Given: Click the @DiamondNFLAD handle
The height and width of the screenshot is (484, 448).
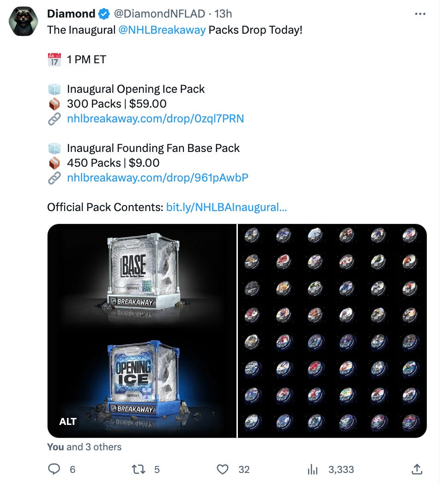Looking at the screenshot, I should coord(159,14).
